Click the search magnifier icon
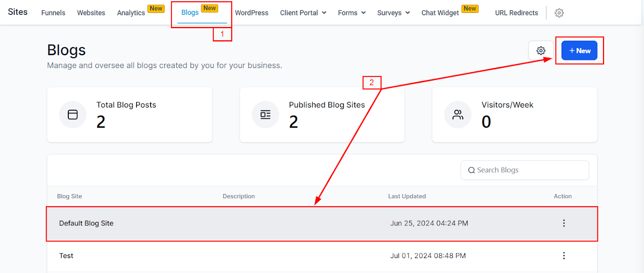Viewport: 644px width, 273px height. point(471,170)
